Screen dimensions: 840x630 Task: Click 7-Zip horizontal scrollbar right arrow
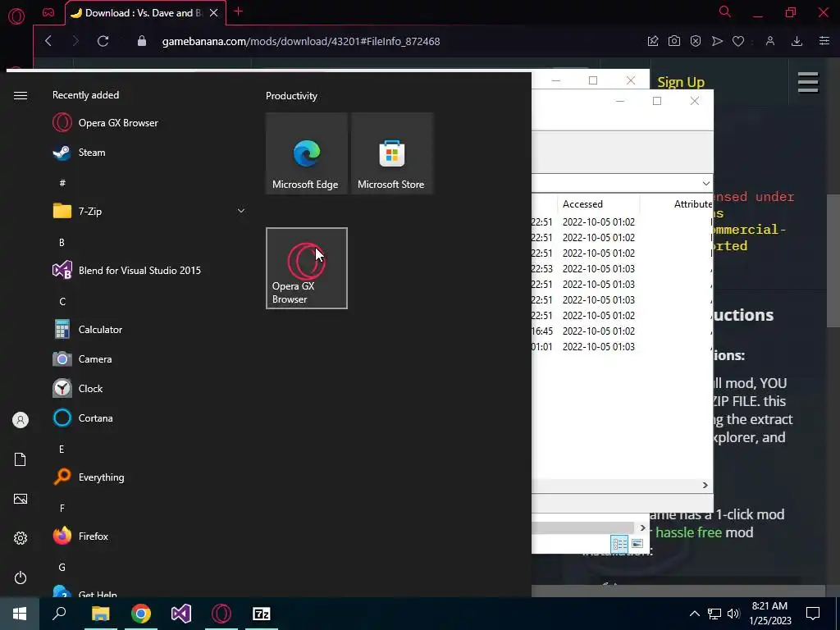[705, 486]
